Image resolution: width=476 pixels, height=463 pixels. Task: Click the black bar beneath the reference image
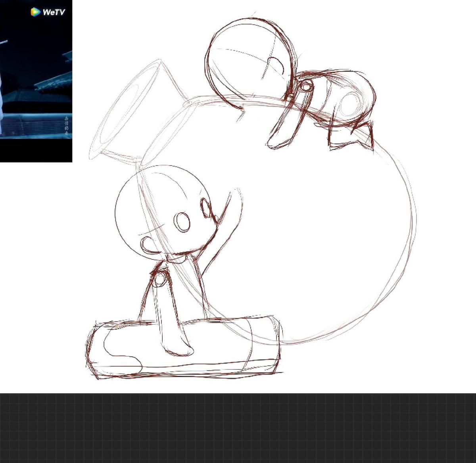click(36, 151)
